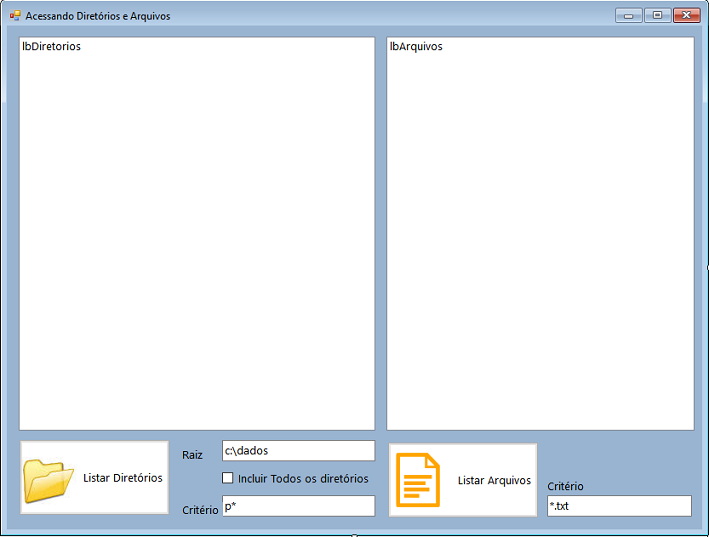Close the Acessando Diretórios e Arquivos window

point(686,15)
